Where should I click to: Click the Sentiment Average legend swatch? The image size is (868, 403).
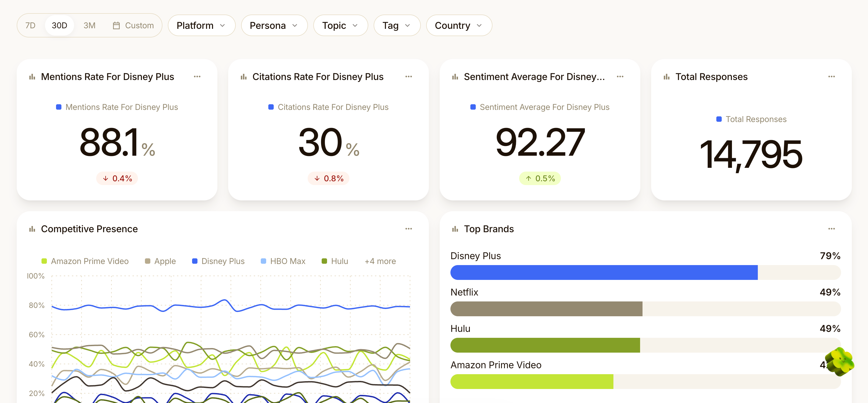[x=473, y=107]
